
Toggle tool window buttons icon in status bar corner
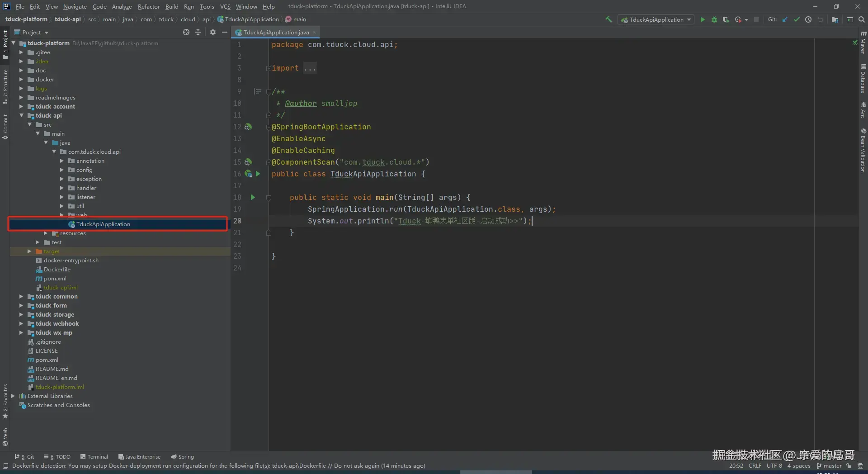[x=5, y=466]
